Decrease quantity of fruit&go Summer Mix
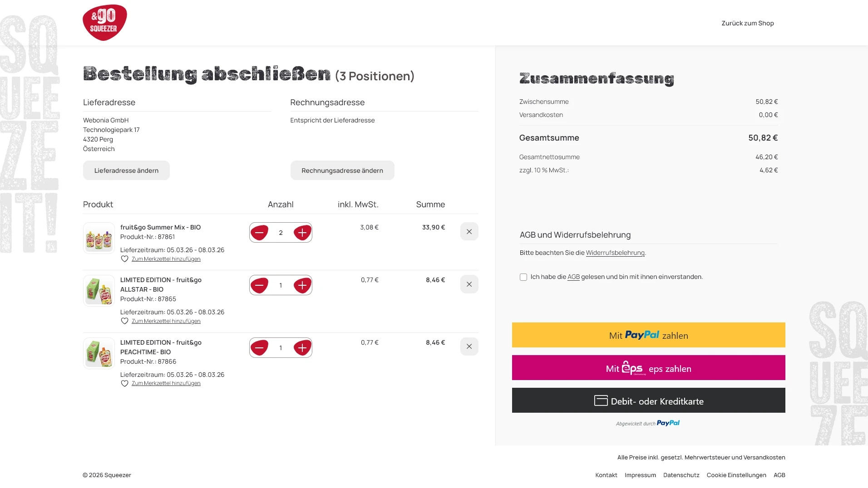The image size is (868, 488). pos(259,233)
